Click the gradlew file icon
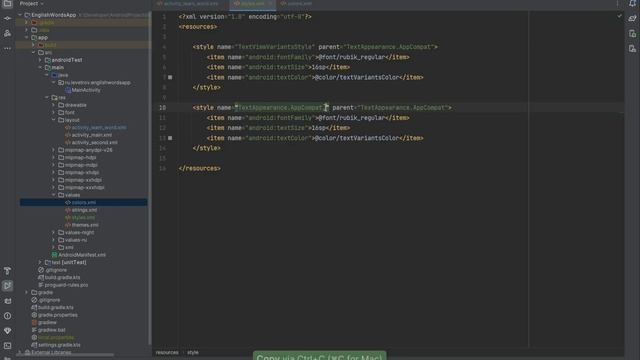This screenshot has width=640, height=360. 34,322
